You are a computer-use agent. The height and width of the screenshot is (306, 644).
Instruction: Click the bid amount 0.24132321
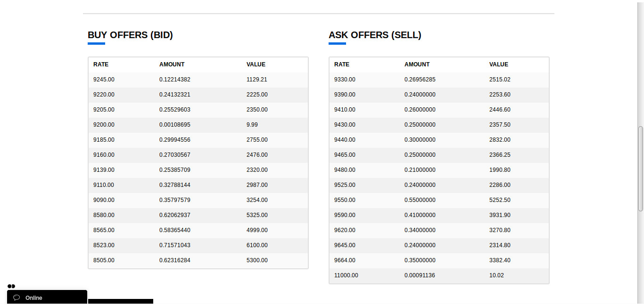[175, 95]
